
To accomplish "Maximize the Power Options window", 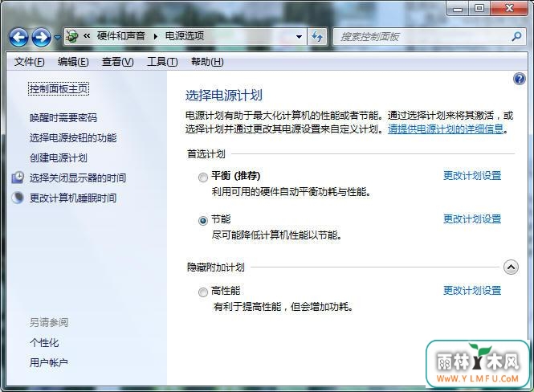I will pos(479,9).
